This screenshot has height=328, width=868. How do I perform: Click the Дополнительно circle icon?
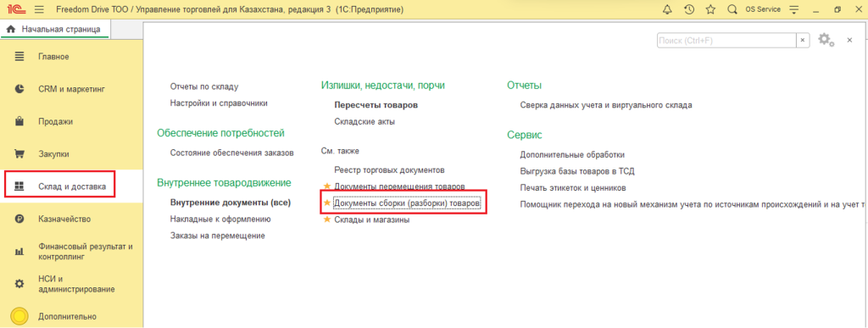coord(19,316)
